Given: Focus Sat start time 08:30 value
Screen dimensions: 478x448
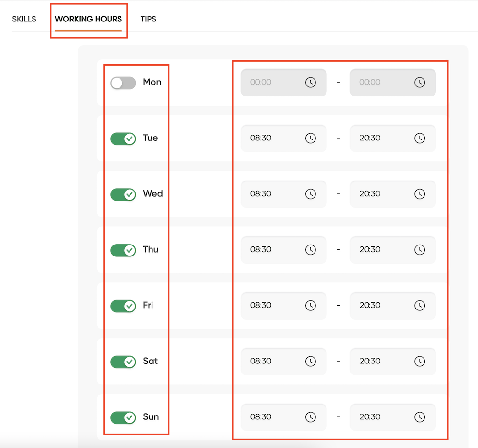Looking at the screenshot, I should pyautogui.click(x=261, y=361).
